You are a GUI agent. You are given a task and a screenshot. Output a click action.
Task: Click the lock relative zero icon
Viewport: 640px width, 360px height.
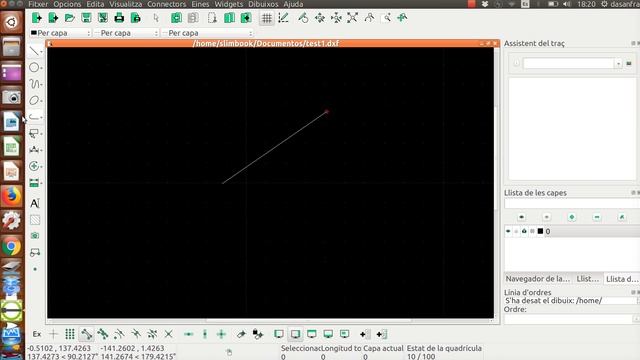coord(258,334)
